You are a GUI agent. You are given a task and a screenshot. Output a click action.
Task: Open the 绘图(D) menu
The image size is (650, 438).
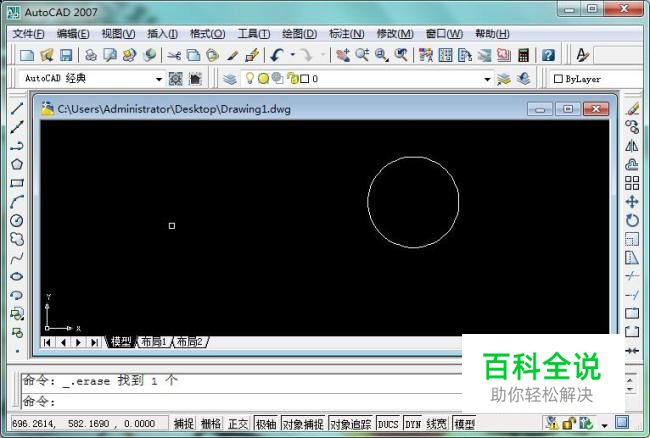(x=299, y=34)
